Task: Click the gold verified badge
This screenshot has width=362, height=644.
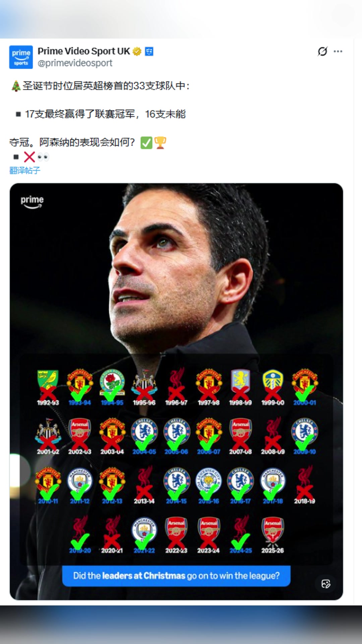Action: click(x=137, y=51)
